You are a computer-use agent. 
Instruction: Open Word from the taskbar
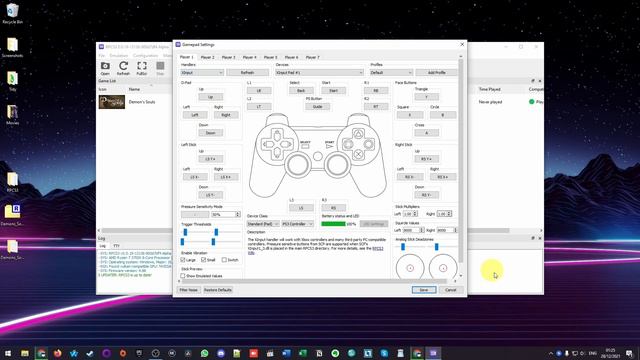(286, 353)
